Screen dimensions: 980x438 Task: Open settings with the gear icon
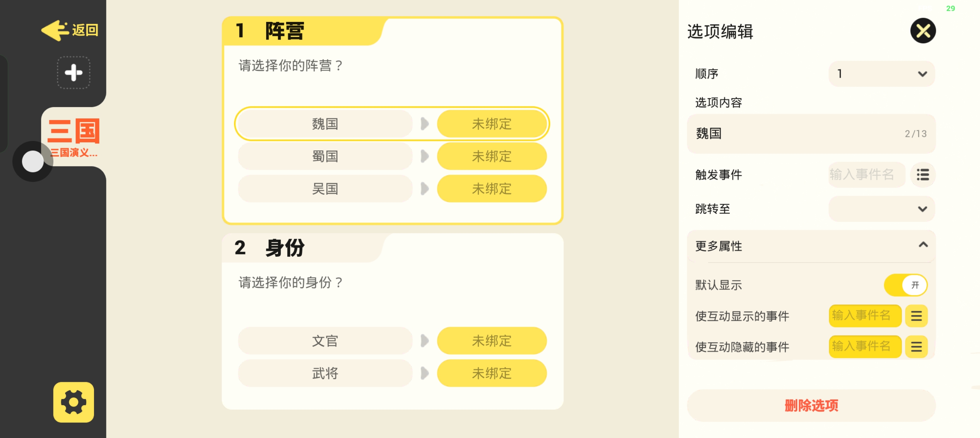tap(74, 402)
